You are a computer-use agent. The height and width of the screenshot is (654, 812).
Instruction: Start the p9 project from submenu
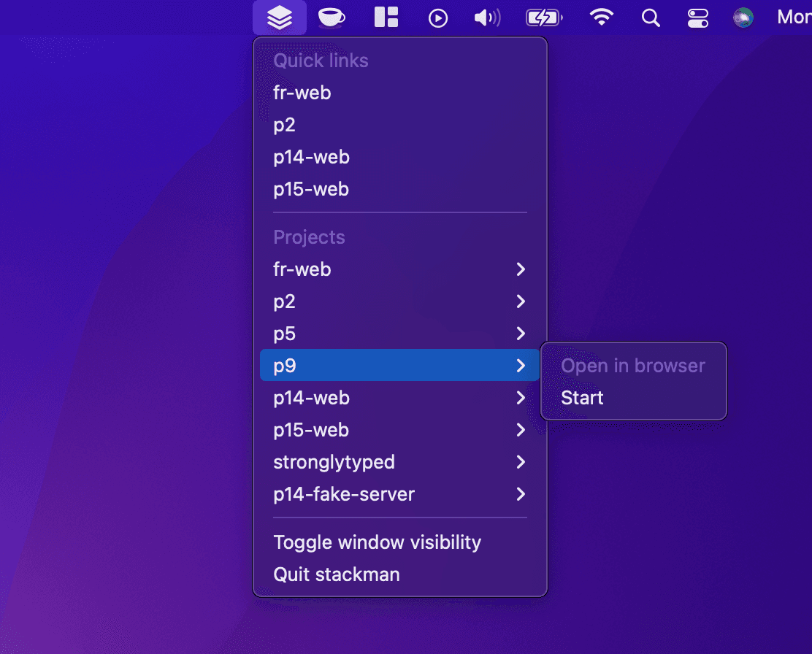pos(582,398)
